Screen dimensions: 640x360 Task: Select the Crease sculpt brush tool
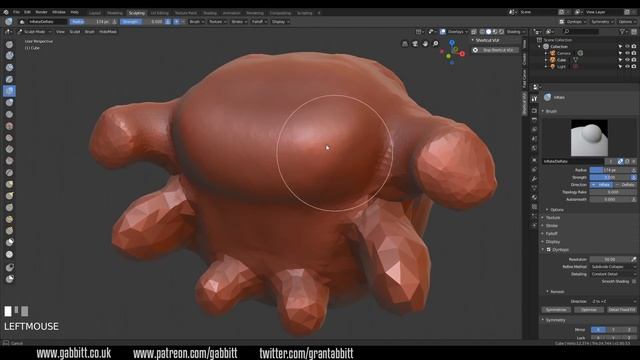coord(9,114)
